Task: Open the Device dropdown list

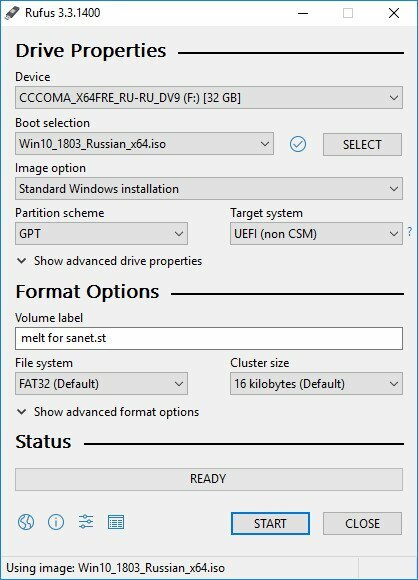Action: (x=209, y=98)
